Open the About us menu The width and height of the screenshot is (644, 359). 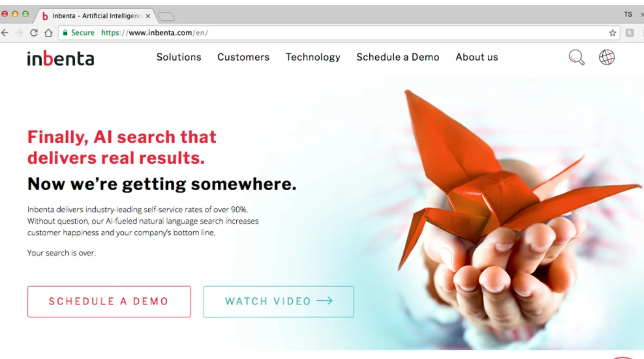477,57
